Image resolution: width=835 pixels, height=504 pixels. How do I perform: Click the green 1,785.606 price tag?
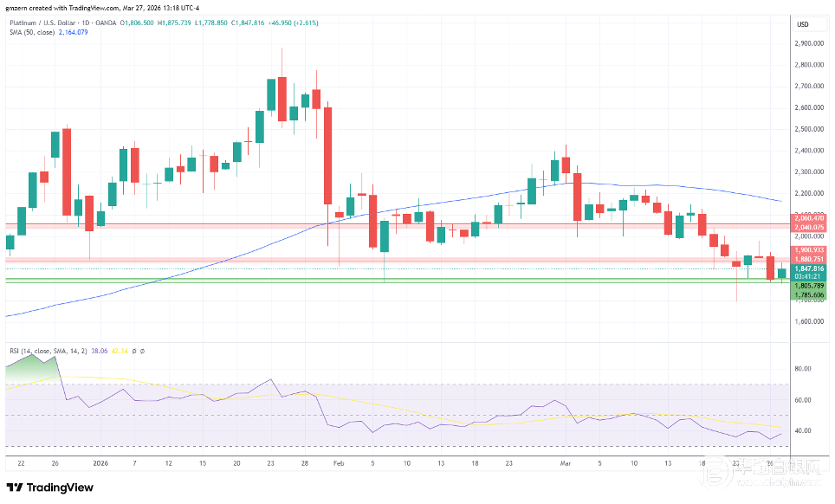coord(808,295)
